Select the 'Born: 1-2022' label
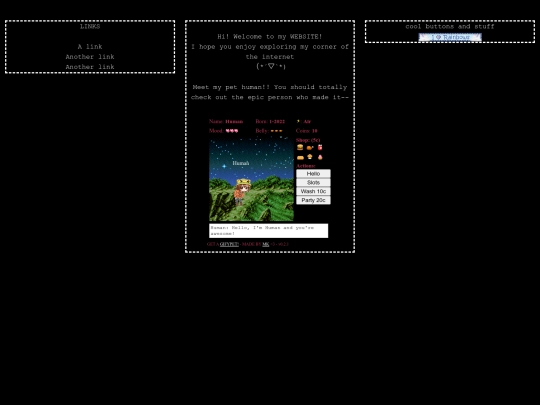 tap(270, 121)
